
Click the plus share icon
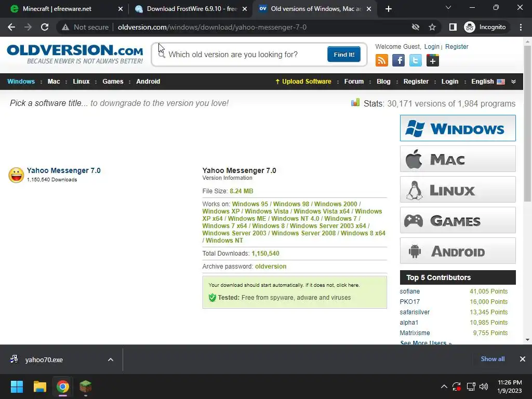click(433, 60)
